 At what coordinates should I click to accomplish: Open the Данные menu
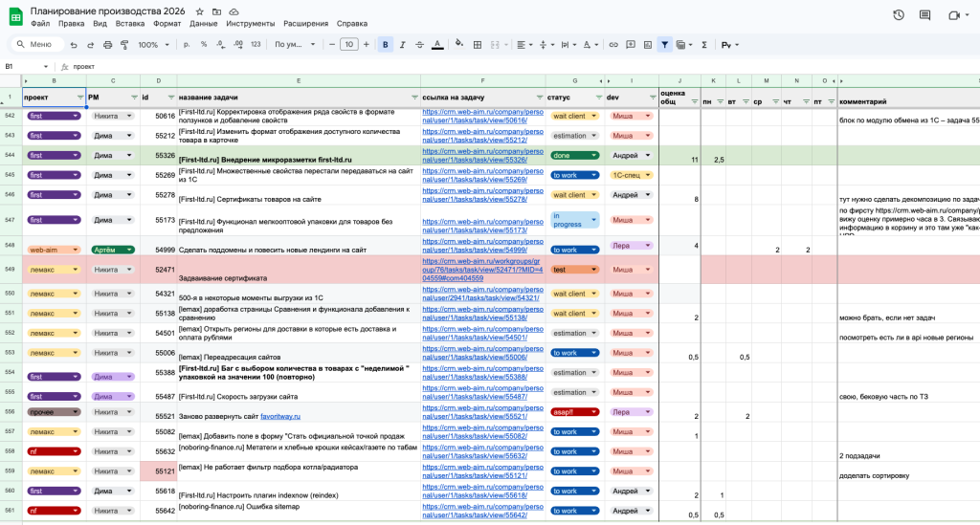(204, 24)
